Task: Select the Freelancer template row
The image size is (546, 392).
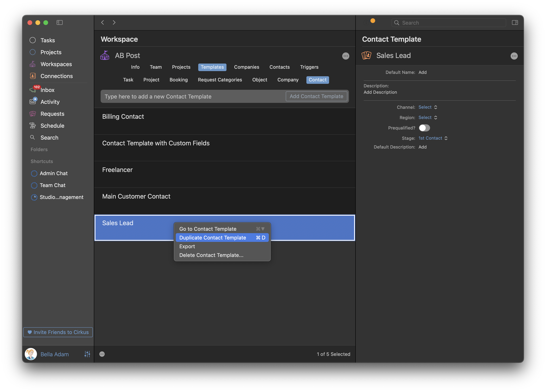Action: pyautogui.click(x=224, y=174)
